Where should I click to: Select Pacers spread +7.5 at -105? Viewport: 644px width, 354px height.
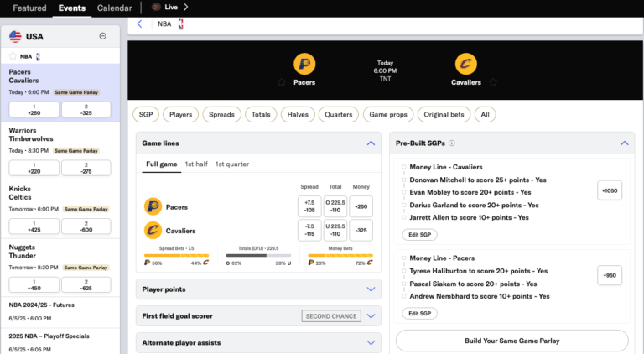pyautogui.click(x=309, y=206)
